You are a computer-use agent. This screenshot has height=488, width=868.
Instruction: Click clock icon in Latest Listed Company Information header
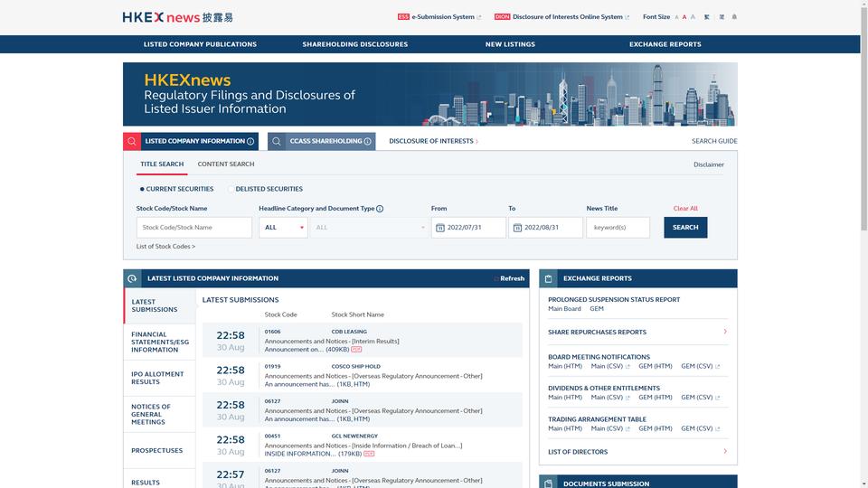coord(132,278)
